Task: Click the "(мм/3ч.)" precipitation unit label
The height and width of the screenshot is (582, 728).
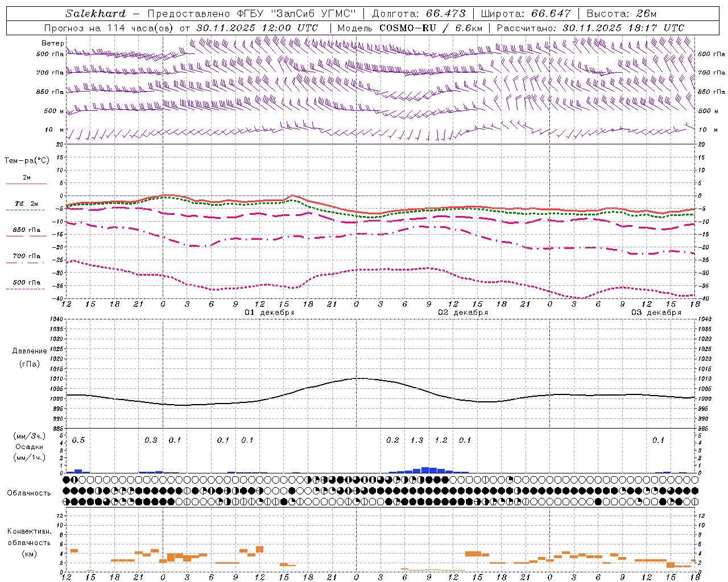Action: tap(30, 436)
